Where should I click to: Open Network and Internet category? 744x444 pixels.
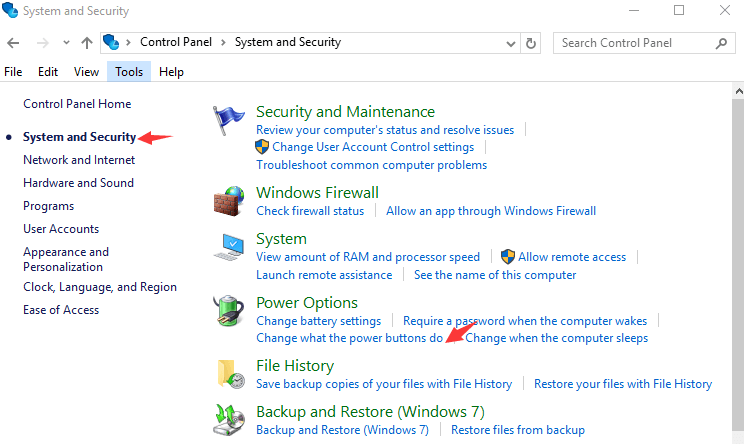point(79,160)
